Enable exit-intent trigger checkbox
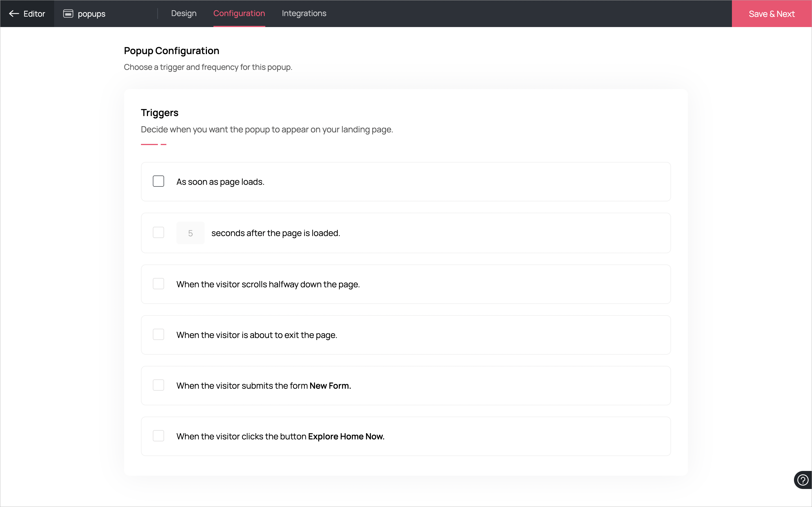 click(158, 335)
